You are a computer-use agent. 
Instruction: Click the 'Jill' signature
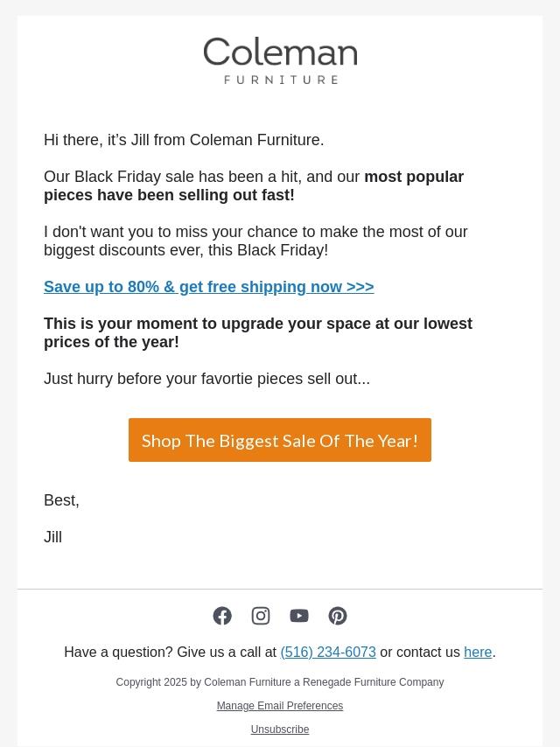click(52, 537)
